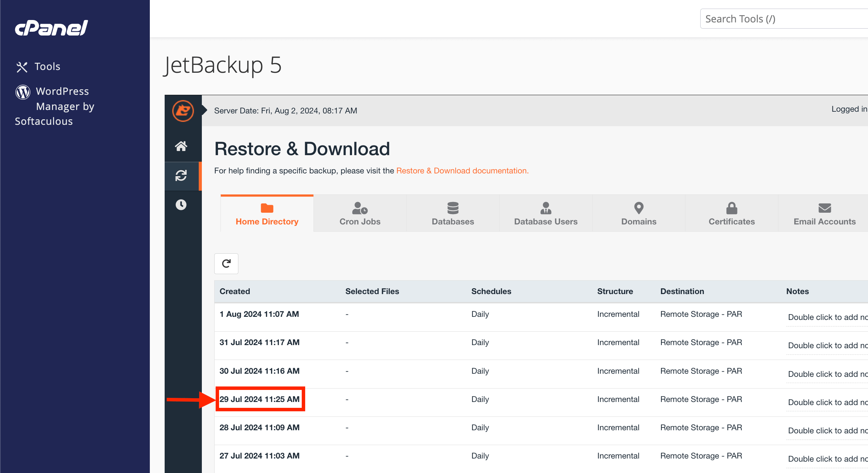Screen dimensions: 868x473
Task: Click the Structure column header
Action: [615, 291]
